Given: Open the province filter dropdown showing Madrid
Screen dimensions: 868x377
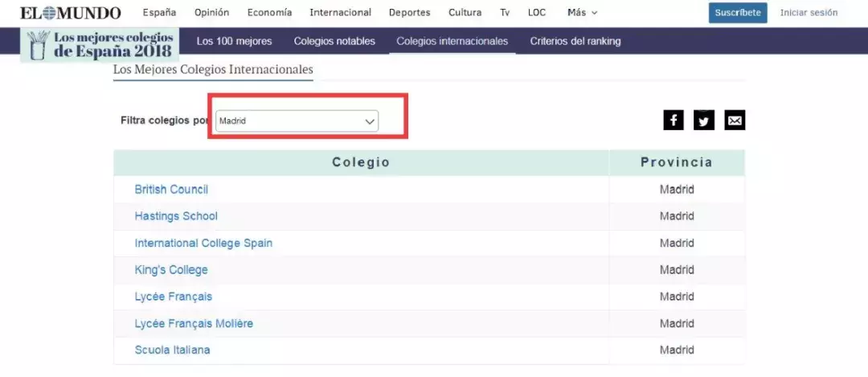Looking at the screenshot, I should tap(297, 121).
